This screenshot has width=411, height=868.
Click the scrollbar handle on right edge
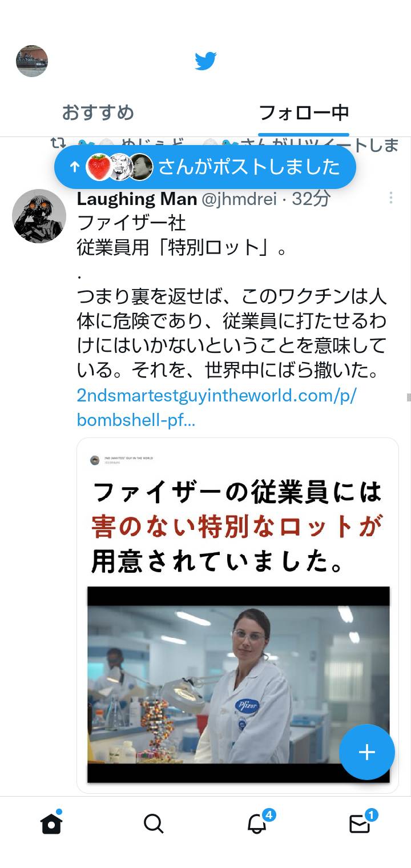coord(409,397)
